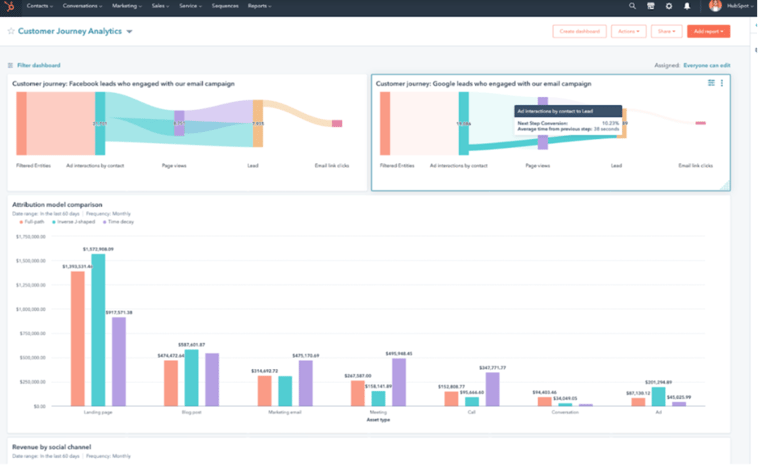Screen dimensions: 758x466
Task: Click the HubSpot sprocket logo
Action: click(x=12, y=6)
